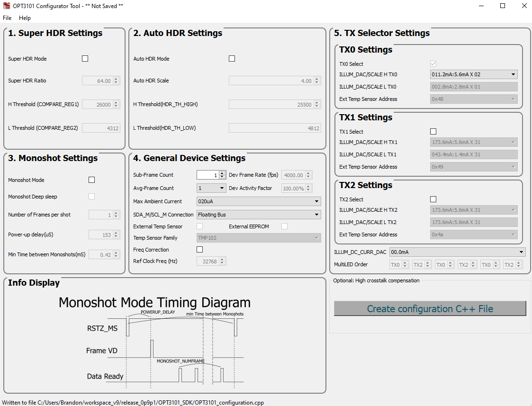Enable the External EEPROM option

[x=284, y=226]
